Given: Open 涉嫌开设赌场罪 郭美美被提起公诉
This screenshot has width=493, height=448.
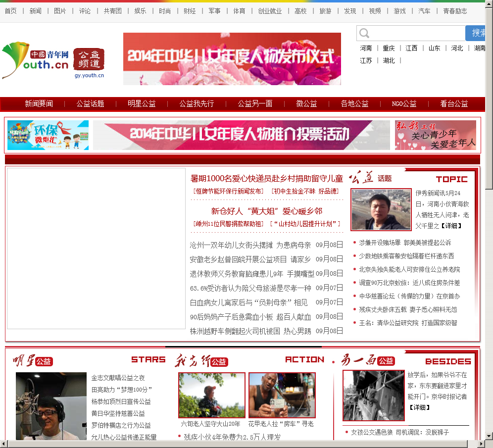Looking at the screenshot, I should [405, 243].
